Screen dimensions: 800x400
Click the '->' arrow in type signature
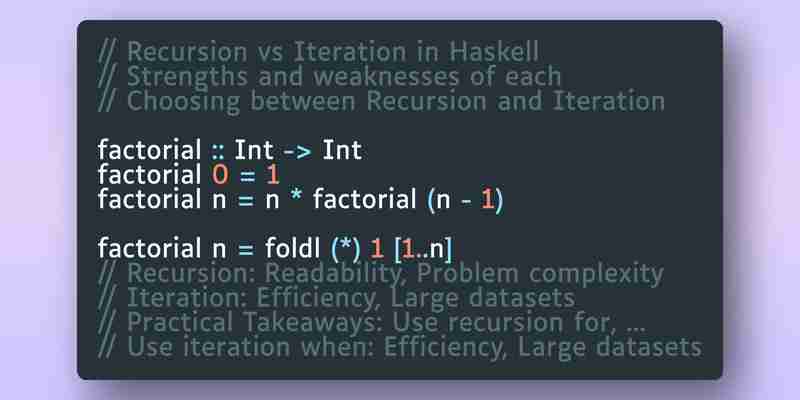click(x=296, y=152)
